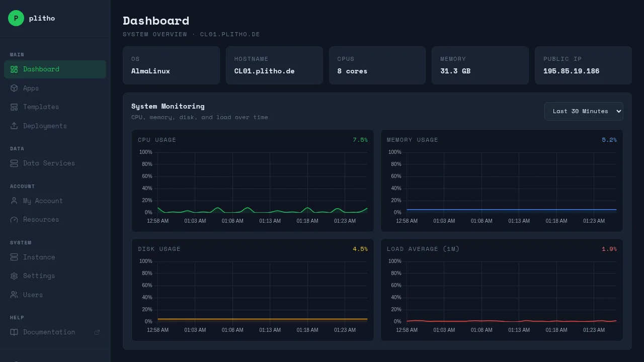The image size is (644, 362).
Task: Click the Disk Usage 4.5% value
Action: 360,249
